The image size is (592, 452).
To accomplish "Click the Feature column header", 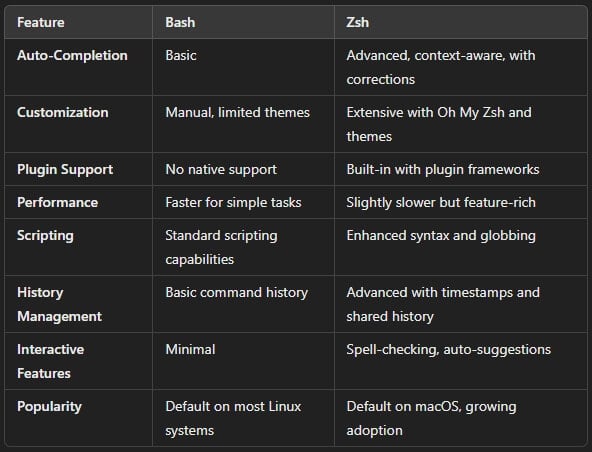I will pyautogui.click(x=40, y=22).
